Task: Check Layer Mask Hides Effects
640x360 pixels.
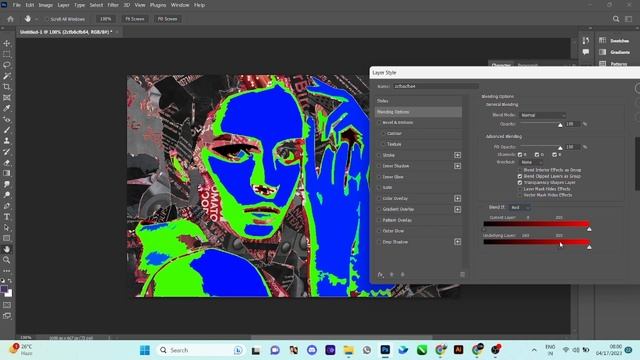Action: (x=520, y=189)
